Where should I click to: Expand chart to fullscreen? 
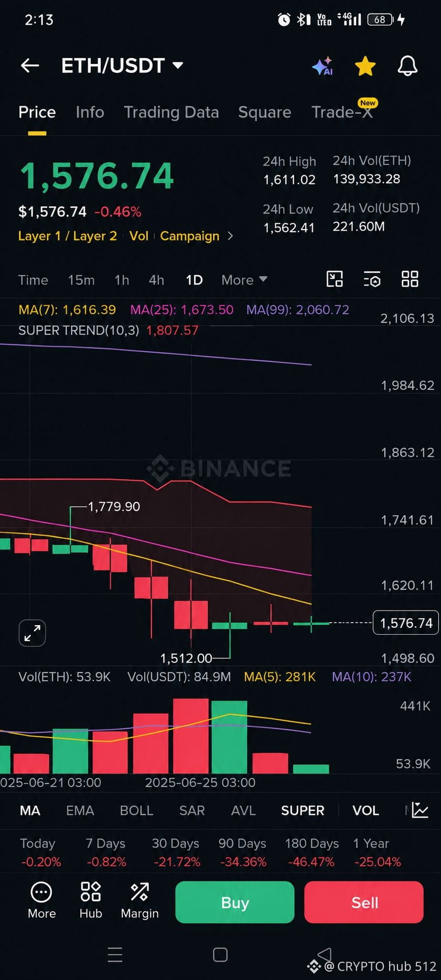pos(32,633)
